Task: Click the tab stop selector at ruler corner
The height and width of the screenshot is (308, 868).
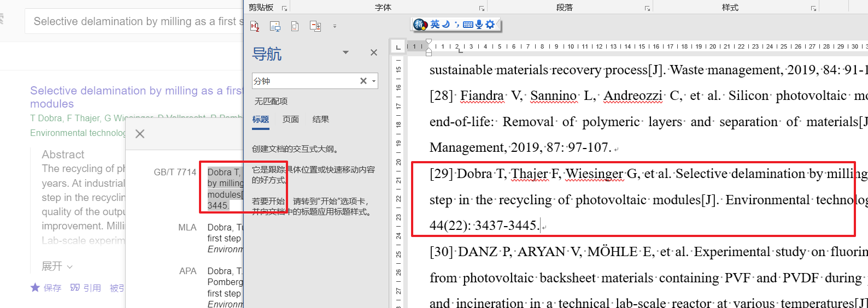Action: pyautogui.click(x=398, y=48)
